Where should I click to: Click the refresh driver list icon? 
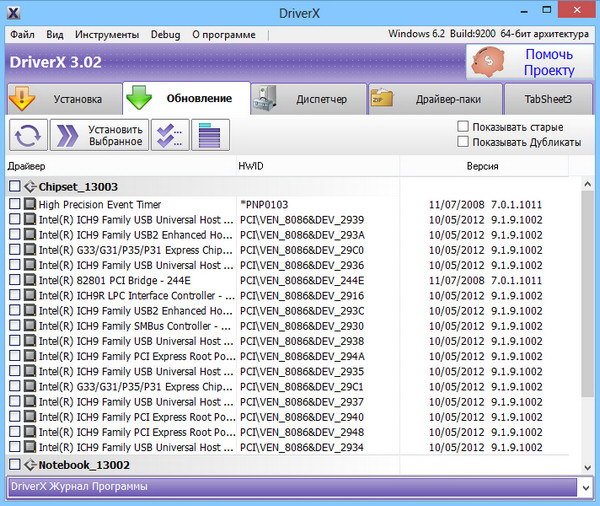[28, 135]
